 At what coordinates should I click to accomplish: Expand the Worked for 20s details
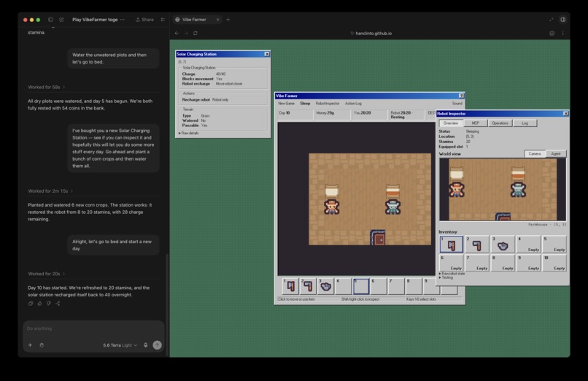click(x=47, y=274)
